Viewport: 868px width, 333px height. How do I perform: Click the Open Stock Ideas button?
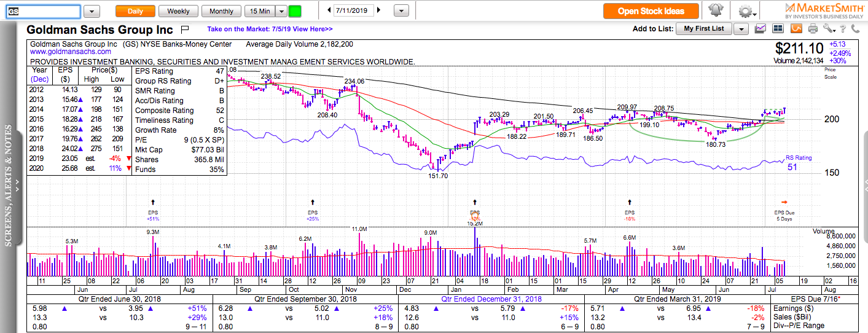pos(652,10)
